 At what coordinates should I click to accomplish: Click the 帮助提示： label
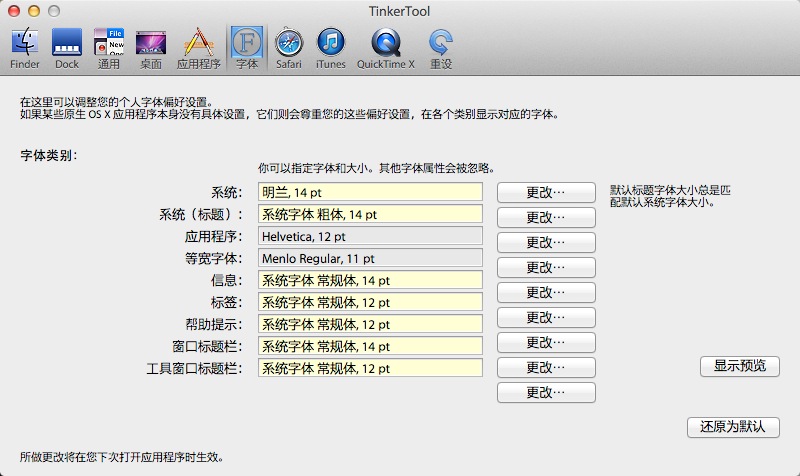point(214,324)
